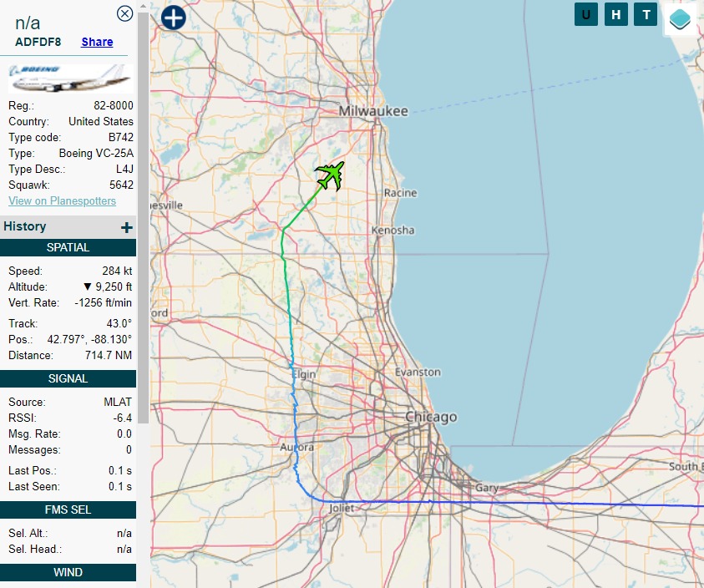Click the Joliet label on the map

click(x=342, y=508)
